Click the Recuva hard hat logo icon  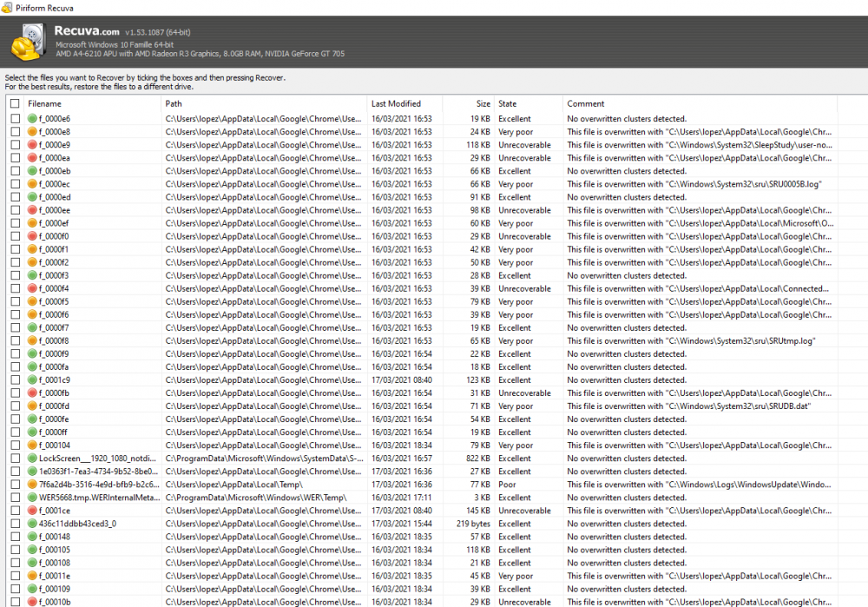(x=25, y=43)
